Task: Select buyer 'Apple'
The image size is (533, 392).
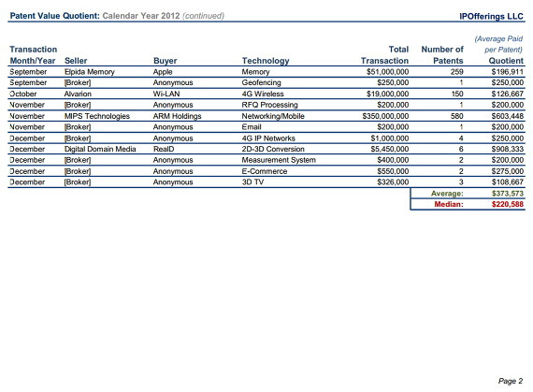Action: click(x=163, y=72)
